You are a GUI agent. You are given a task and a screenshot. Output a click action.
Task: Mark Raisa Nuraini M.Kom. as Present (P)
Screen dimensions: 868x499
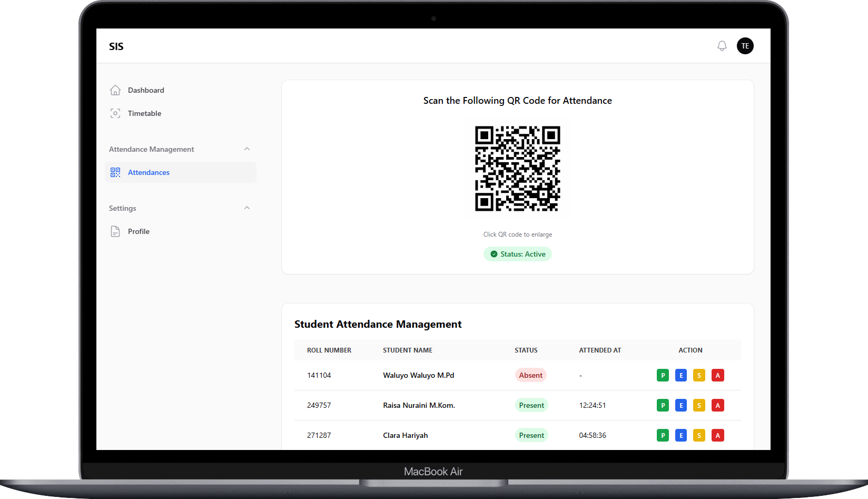click(663, 405)
